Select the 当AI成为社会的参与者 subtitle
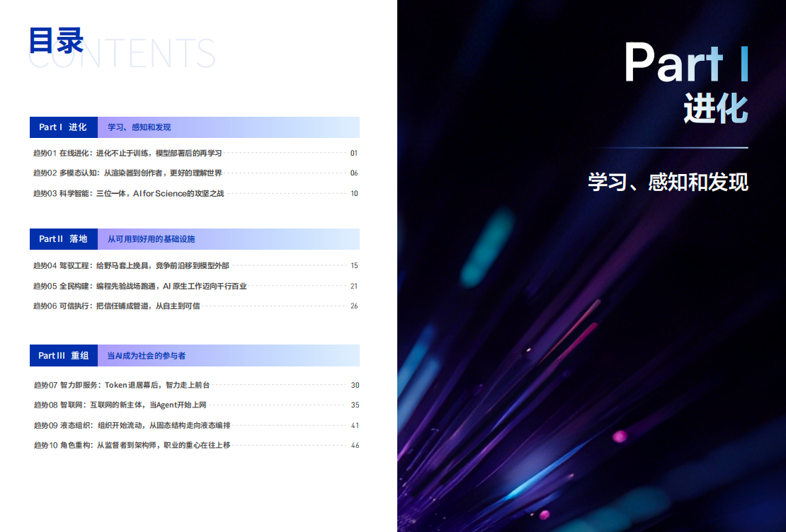The width and height of the screenshot is (786, 532). coord(147,356)
